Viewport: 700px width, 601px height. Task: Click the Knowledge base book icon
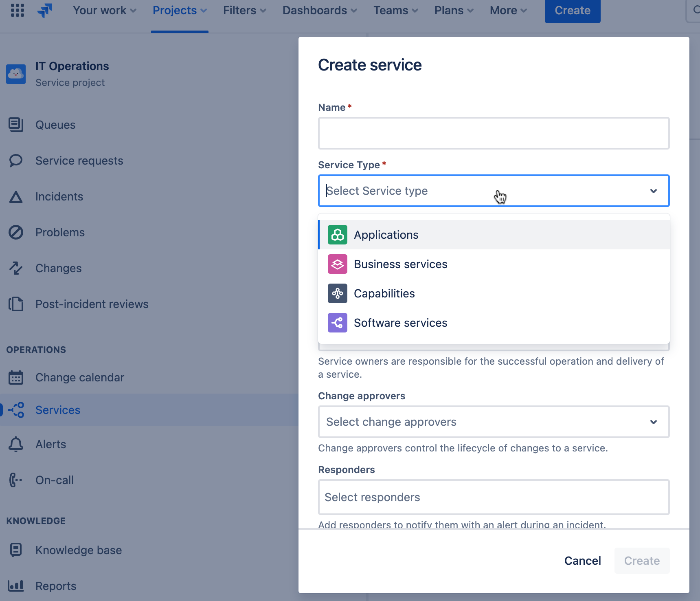(x=16, y=550)
